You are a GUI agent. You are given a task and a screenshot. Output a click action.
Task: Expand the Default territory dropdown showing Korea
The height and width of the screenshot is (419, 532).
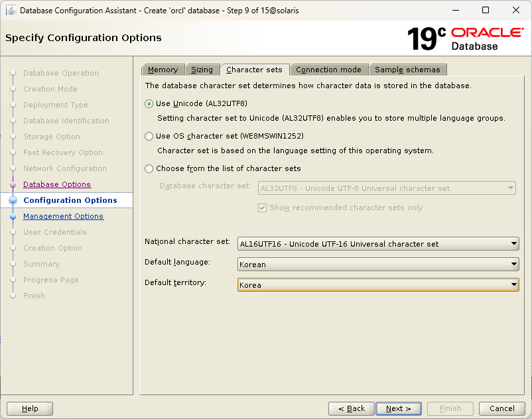pyautogui.click(x=378, y=285)
